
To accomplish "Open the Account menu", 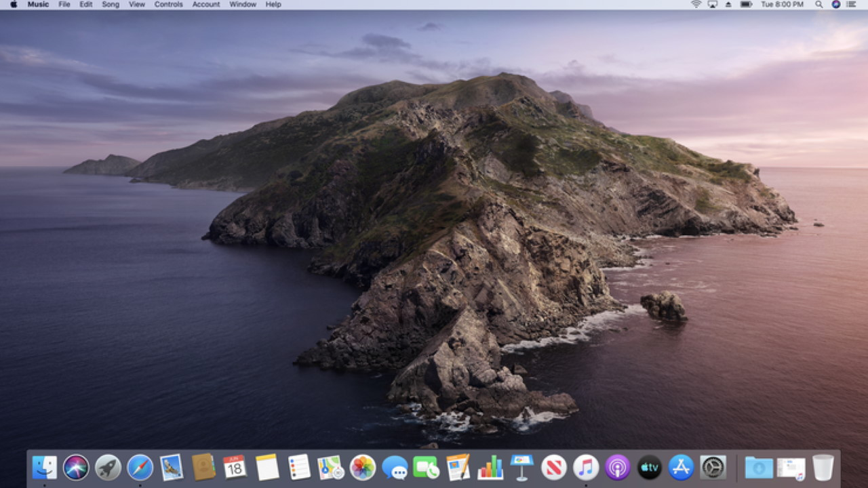I will 205,4.
